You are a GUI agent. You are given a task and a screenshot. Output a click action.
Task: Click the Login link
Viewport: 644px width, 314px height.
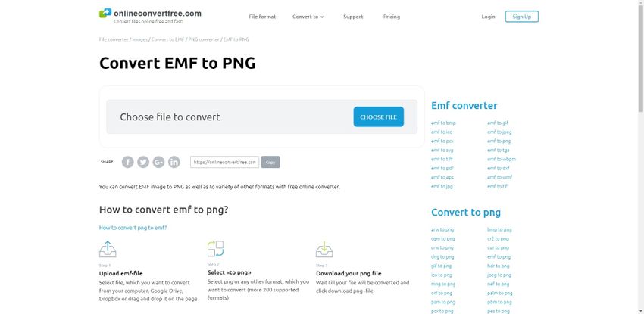[488, 17]
